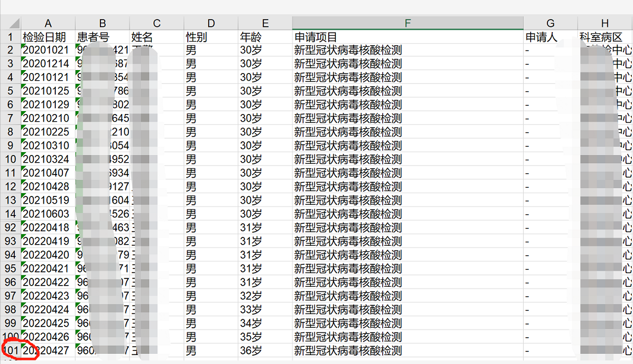Viewport: 633px width, 364px height.
Task: Select the age cell showing 36岁
Action: pos(265,351)
